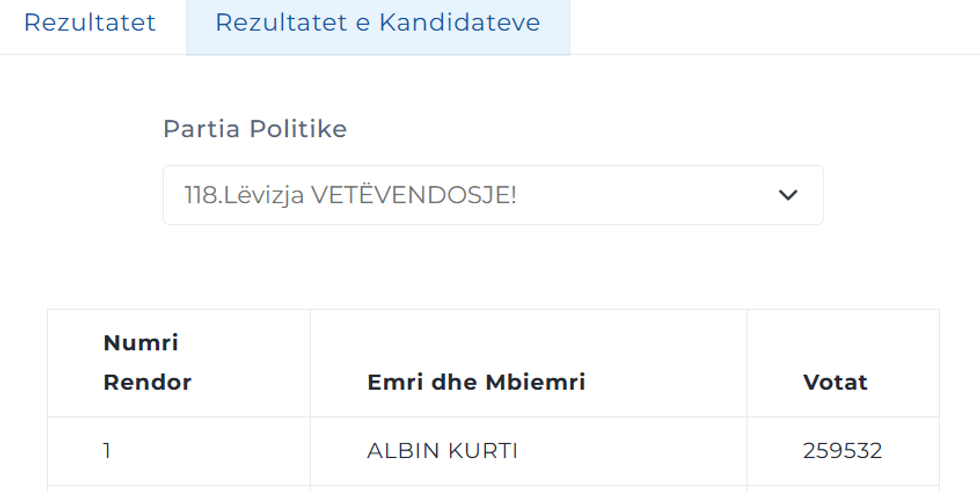Open the Partia Politike combo box
Image resolution: width=980 pixels, height=492 pixels.
tap(492, 195)
